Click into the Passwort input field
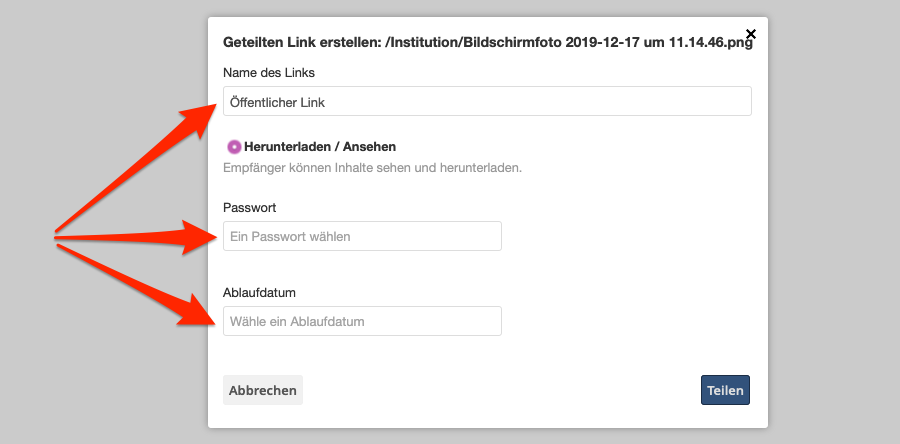Image resolution: width=900 pixels, height=444 pixels. coord(362,236)
